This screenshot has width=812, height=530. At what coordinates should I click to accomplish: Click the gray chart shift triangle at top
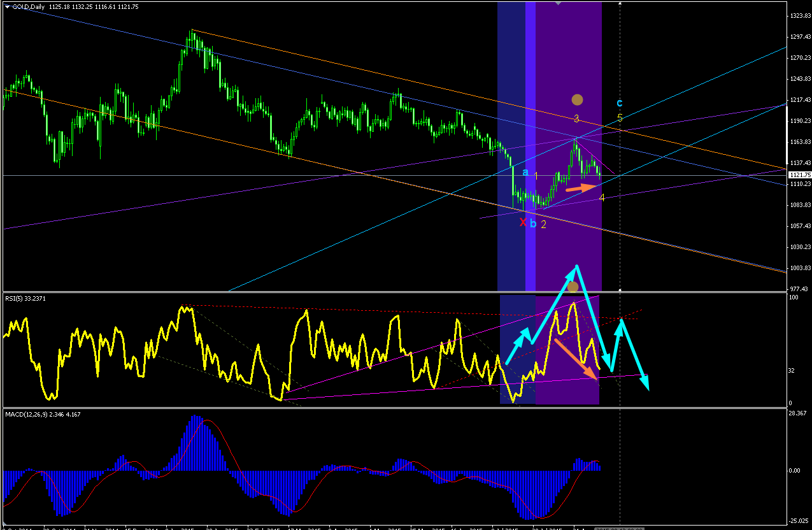pos(559,3)
